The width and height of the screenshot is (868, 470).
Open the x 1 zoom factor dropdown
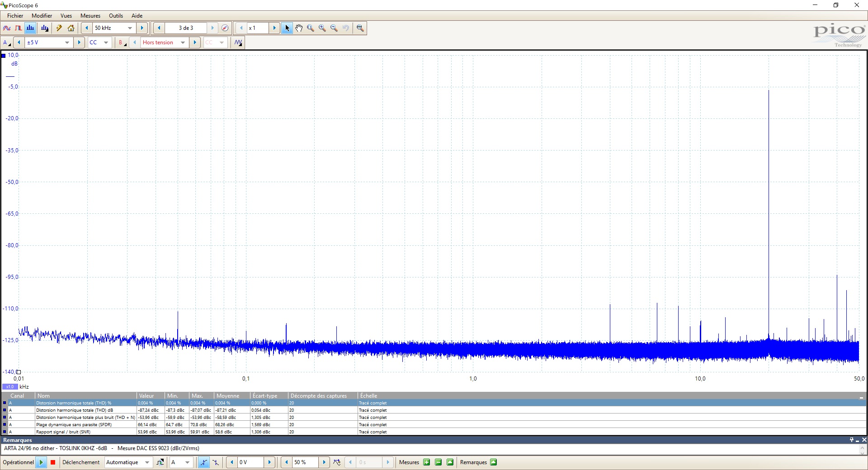[258, 28]
